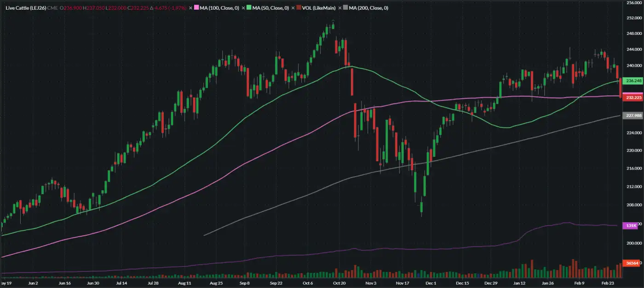Open the MA (200, Close, 0) indicator label
This screenshot has width=644, height=288.
368,8
